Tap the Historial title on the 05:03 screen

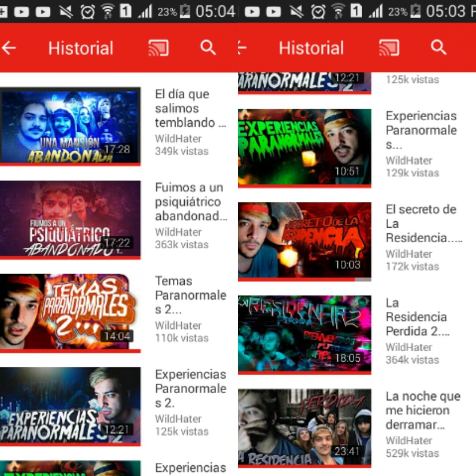tap(312, 48)
